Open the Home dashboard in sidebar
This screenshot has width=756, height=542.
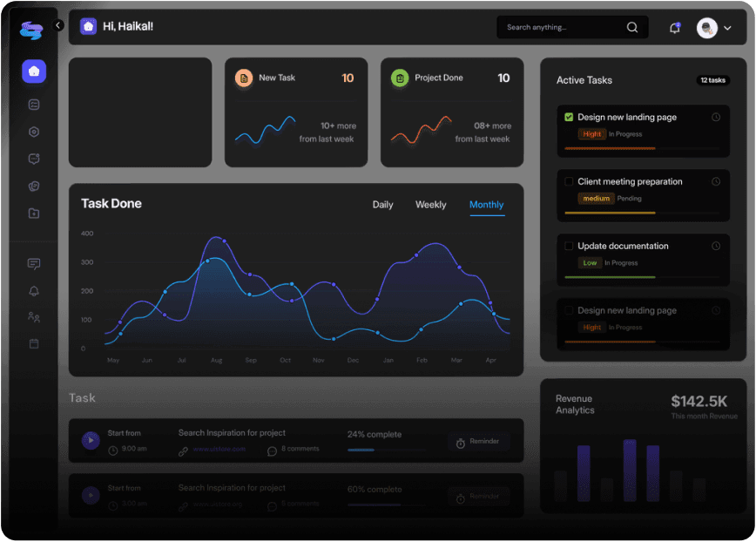click(x=34, y=71)
